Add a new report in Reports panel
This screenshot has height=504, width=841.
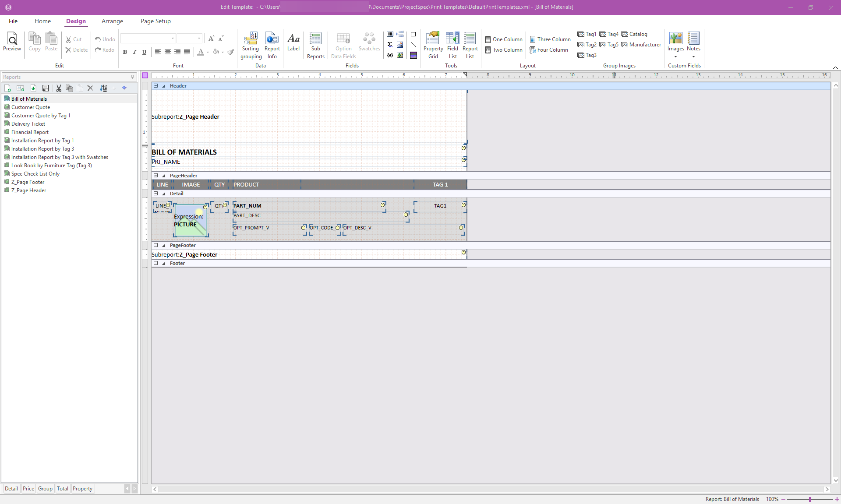(7, 88)
